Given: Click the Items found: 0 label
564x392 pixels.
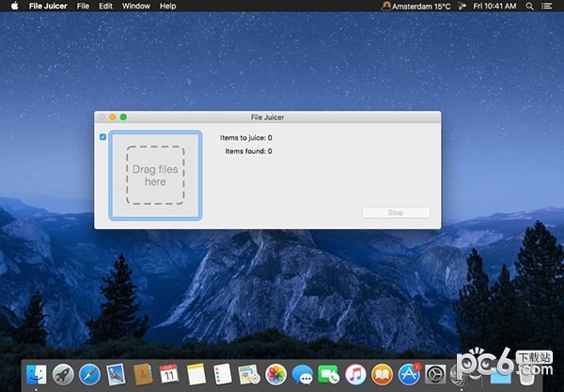Looking at the screenshot, I should 248,151.
